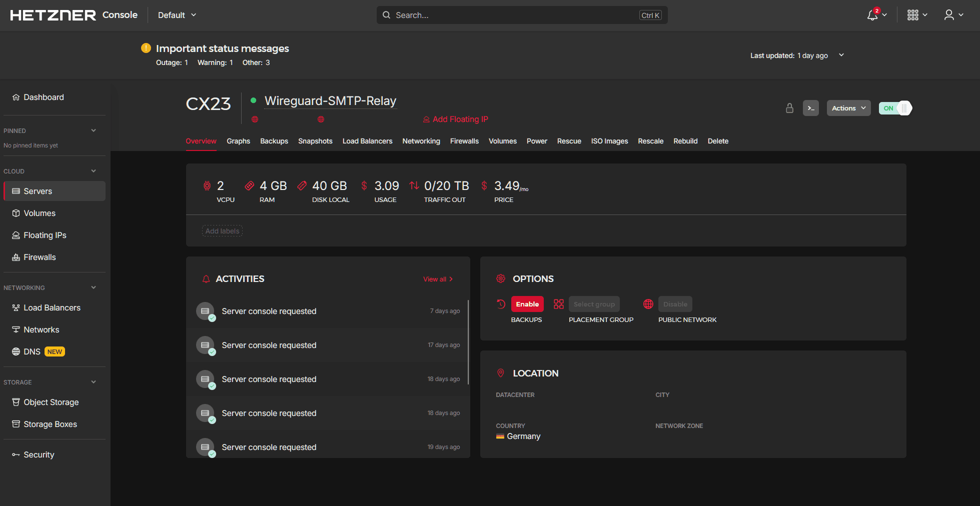Image resolution: width=980 pixels, height=506 pixels.
Task: Open the Default project dropdown
Action: (177, 15)
